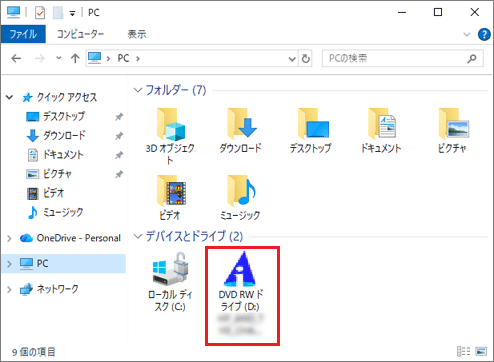This screenshot has height=362, width=494.
Task: Click the PCの検索 search field
Action: click(403, 59)
